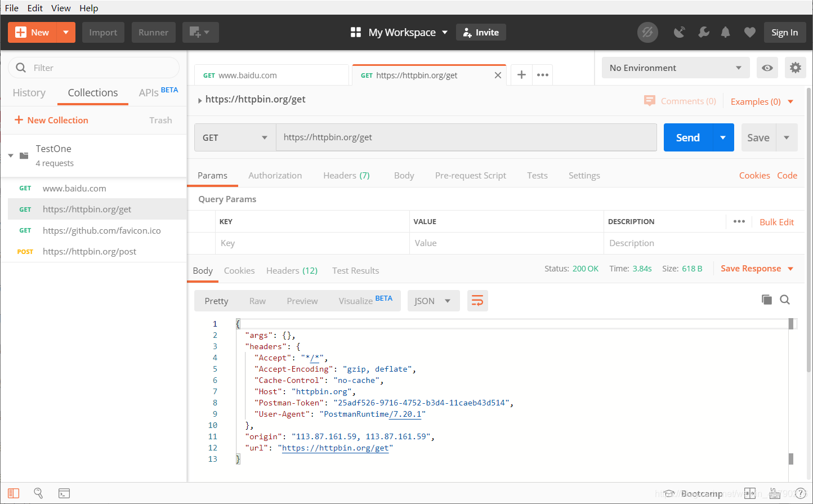This screenshot has width=813, height=504.
Task: Open the New dropdown arrow
Action: click(66, 33)
